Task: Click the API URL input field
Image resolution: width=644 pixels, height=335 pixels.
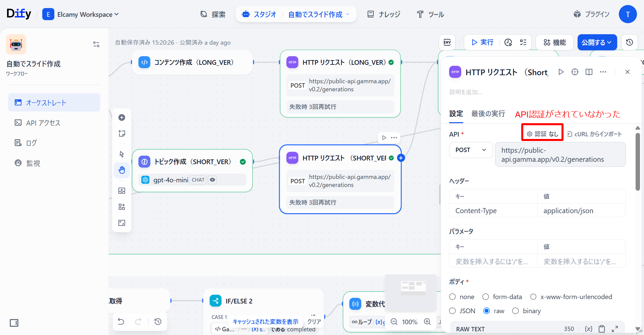Action: tap(560, 155)
